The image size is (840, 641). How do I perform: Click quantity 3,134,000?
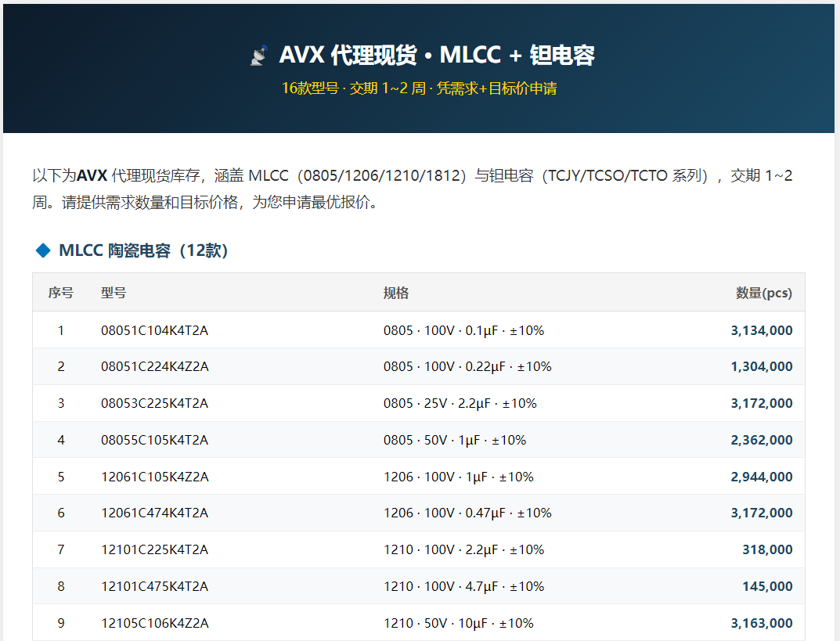[762, 330]
